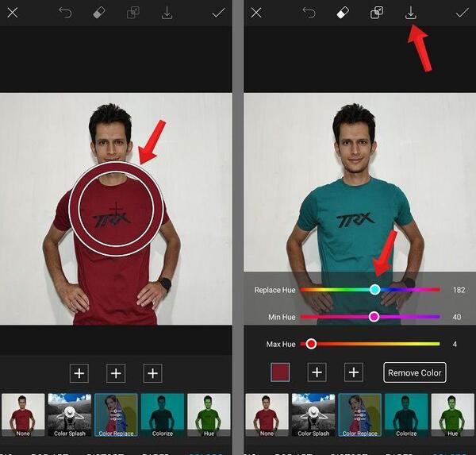Choose Hue effect in left screen
The image size is (476, 455).
click(x=209, y=415)
